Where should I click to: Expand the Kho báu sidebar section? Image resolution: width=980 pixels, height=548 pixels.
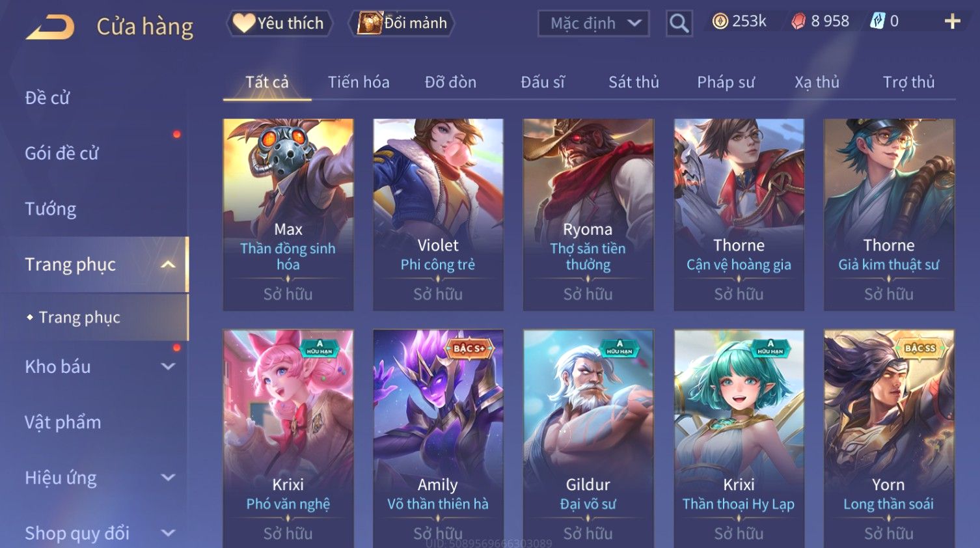coord(168,366)
